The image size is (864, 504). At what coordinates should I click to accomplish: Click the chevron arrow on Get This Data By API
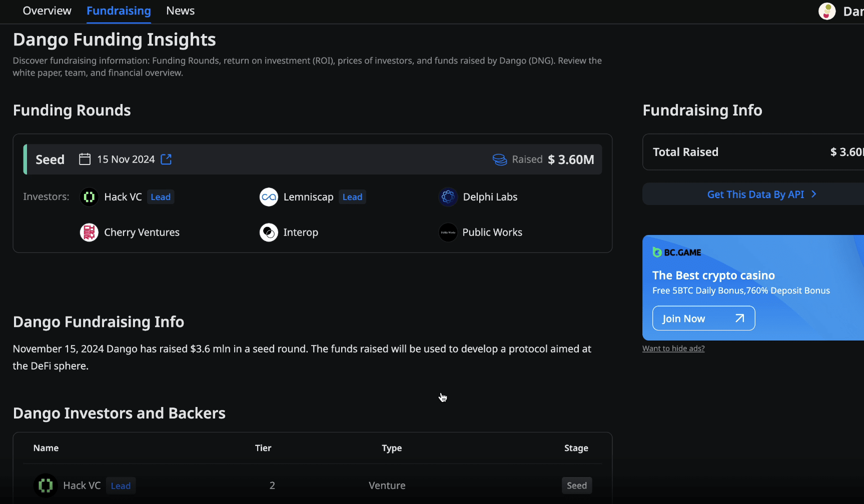pos(813,194)
